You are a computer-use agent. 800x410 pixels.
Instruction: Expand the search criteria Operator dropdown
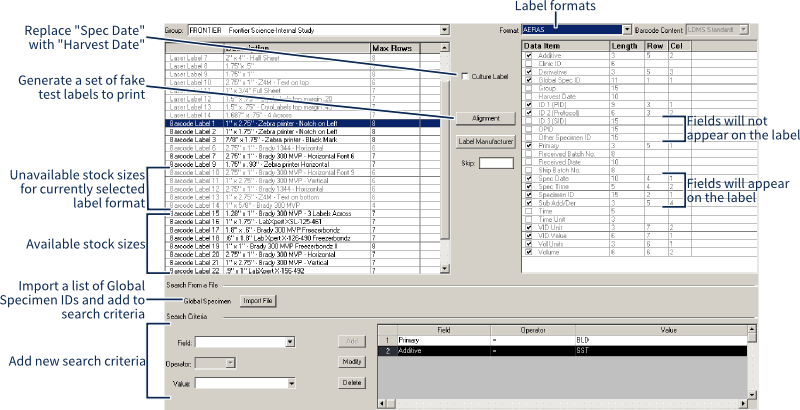230,363
